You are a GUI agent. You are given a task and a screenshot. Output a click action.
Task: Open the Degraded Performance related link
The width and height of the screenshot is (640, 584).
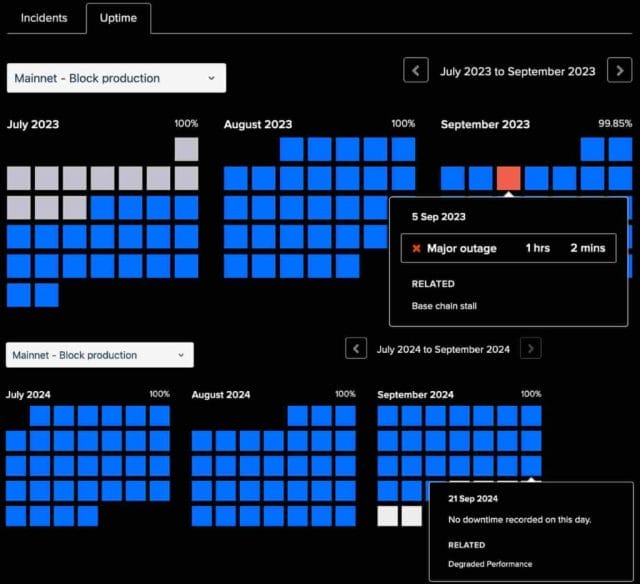490,564
